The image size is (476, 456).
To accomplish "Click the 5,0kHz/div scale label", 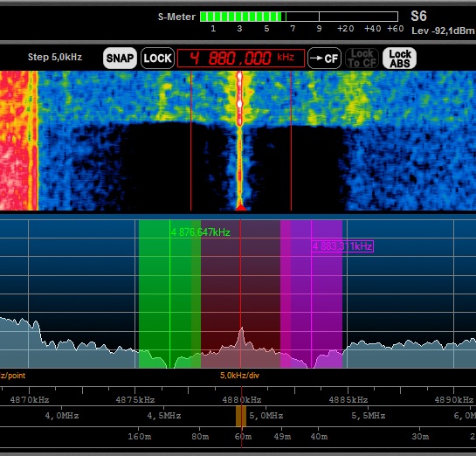I will 239,376.
